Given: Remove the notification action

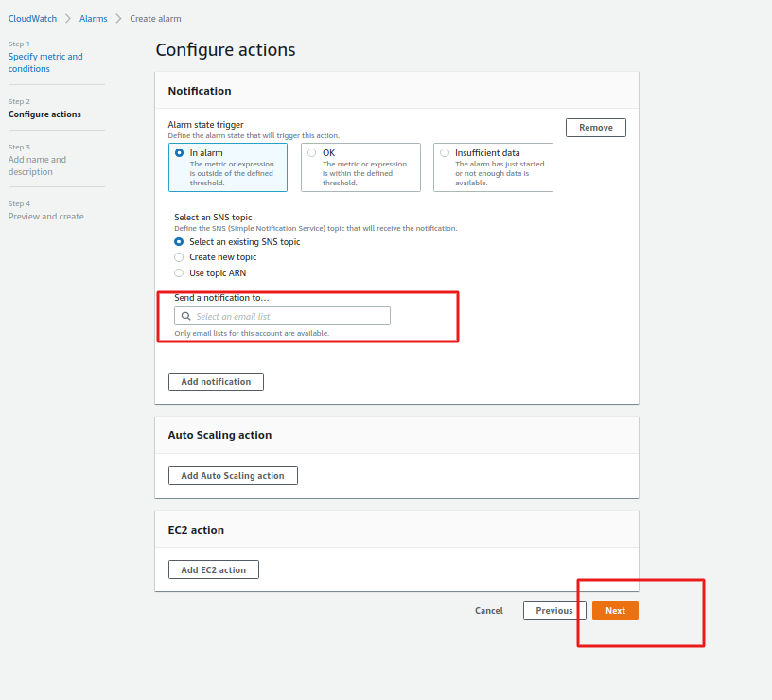Looking at the screenshot, I should coord(595,128).
